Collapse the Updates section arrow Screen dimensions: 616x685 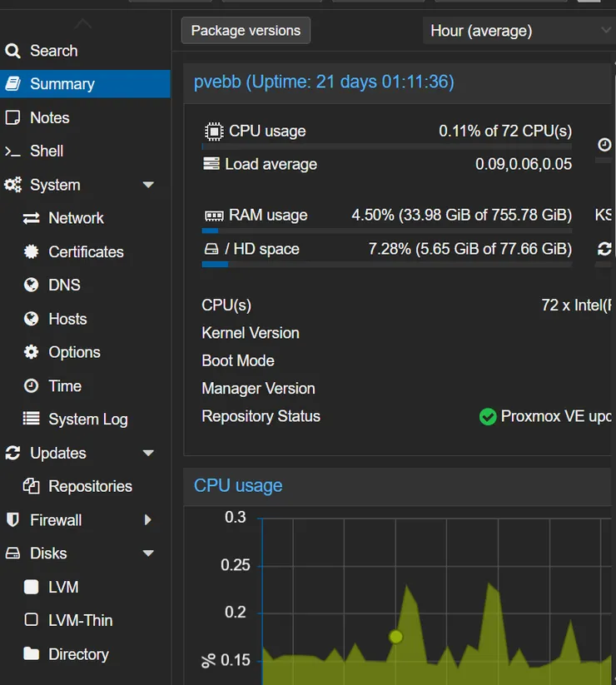pyautogui.click(x=148, y=453)
